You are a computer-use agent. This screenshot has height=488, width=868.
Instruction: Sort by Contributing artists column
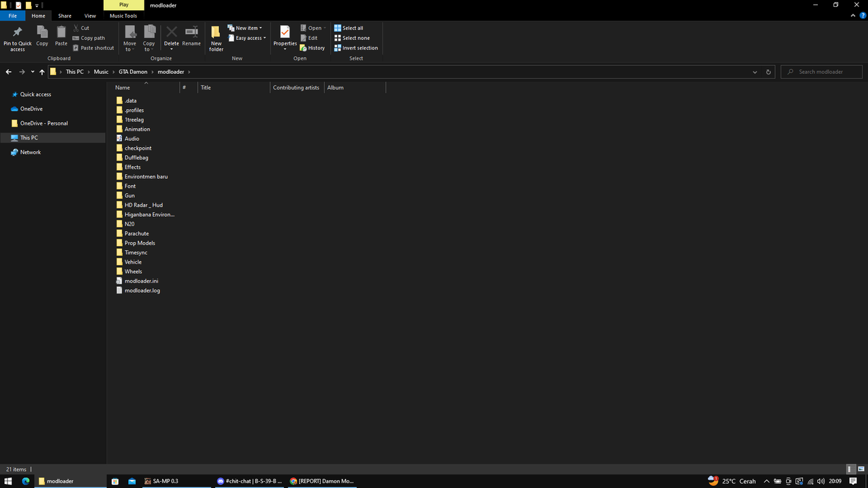(x=297, y=87)
